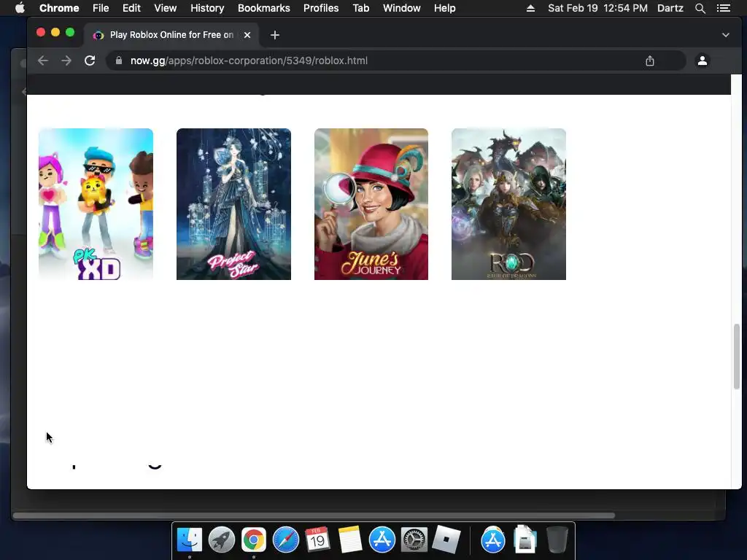
Task: Open the Rage of Dragons game card
Action: click(508, 204)
